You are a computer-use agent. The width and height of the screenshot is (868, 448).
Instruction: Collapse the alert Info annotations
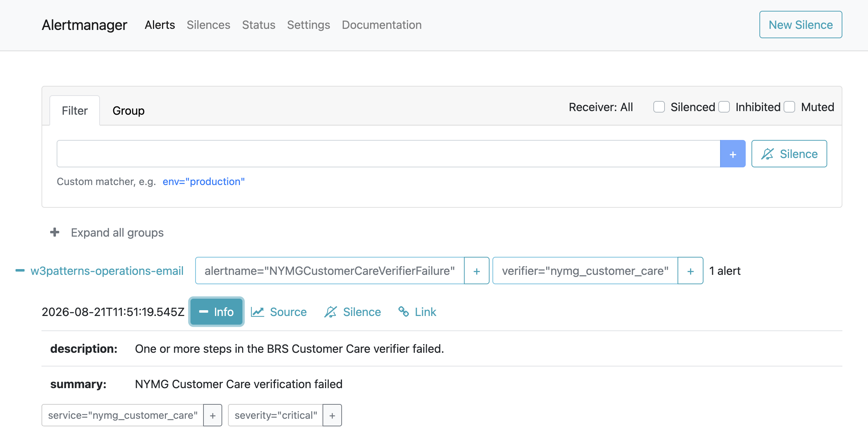point(216,312)
